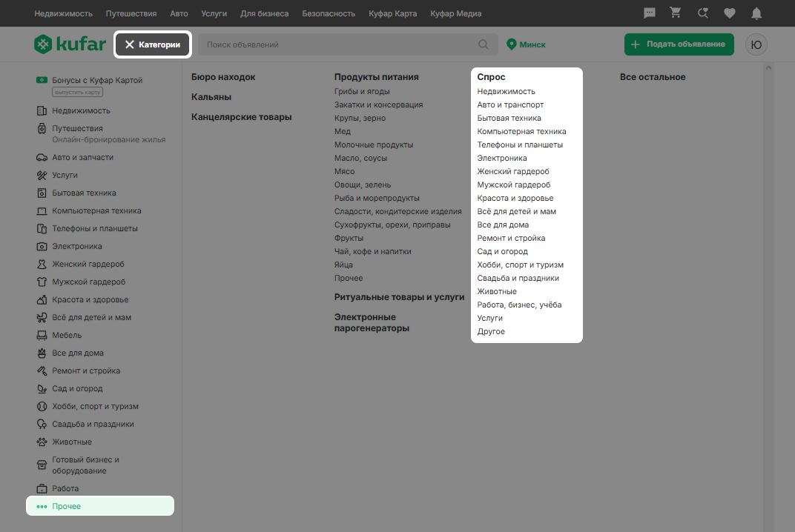Click the search magnifier icon
795x532 pixels.
tap(484, 44)
